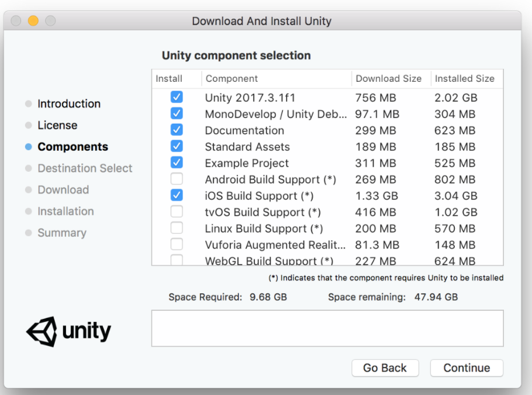Select the License step in sidebar
The image size is (532, 395).
point(57,125)
